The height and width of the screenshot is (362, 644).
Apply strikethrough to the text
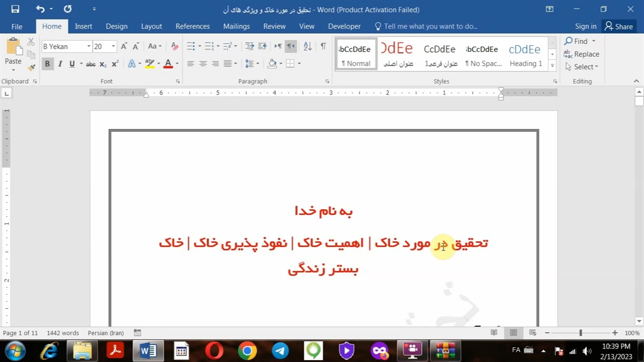[x=91, y=64]
